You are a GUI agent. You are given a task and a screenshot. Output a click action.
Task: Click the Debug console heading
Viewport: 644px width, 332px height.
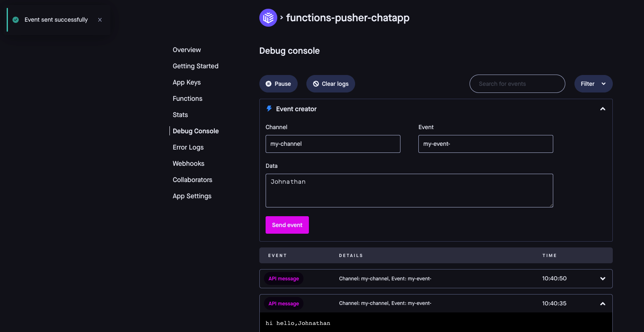[x=289, y=51]
